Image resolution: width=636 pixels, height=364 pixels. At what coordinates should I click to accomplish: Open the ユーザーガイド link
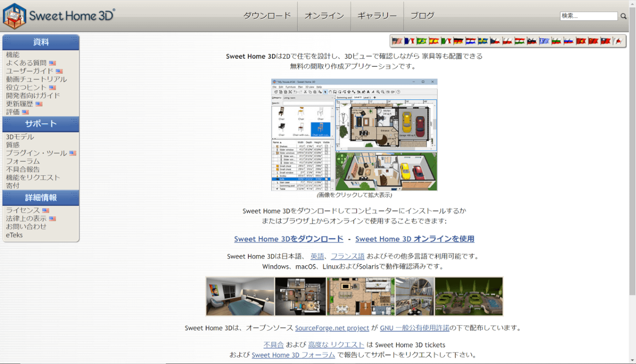click(30, 71)
